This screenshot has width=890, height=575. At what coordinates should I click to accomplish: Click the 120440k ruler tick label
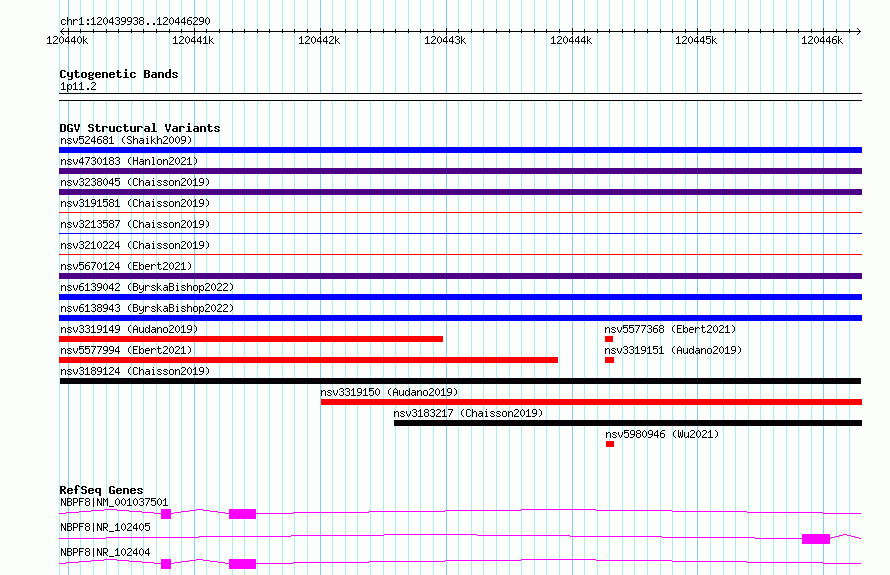tap(67, 40)
